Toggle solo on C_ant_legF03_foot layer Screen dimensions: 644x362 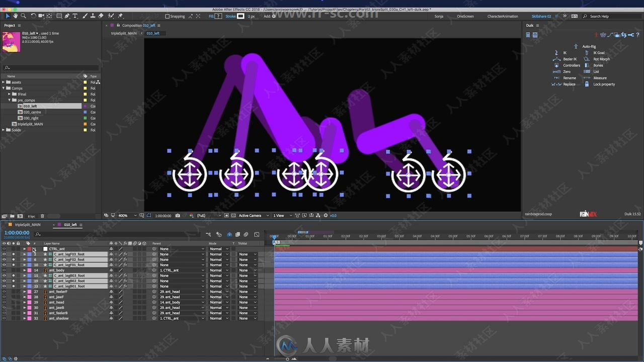point(14,254)
